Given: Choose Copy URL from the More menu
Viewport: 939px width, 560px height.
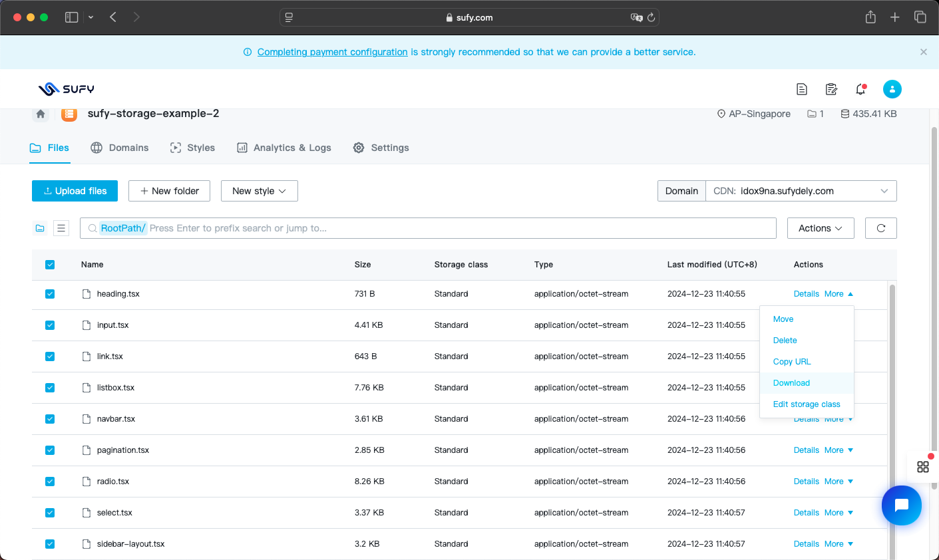Looking at the screenshot, I should pyautogui.click(x=807, y=362).
